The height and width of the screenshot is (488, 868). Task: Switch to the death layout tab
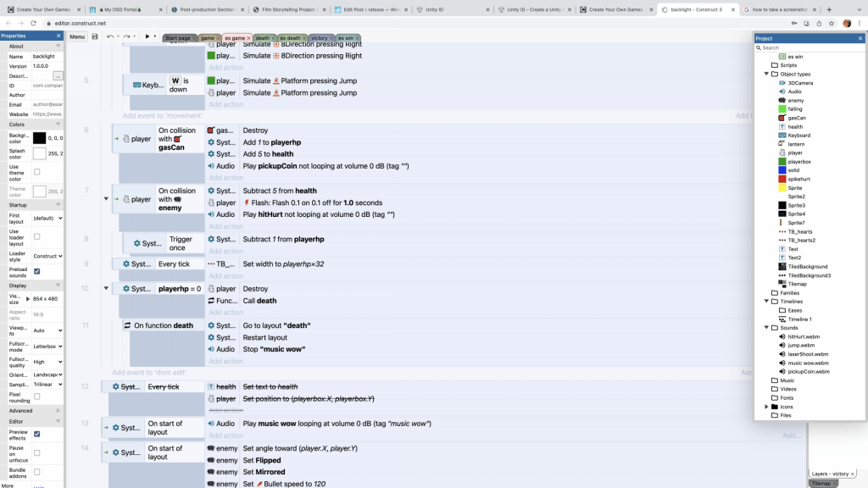click(x=263, y=38)
